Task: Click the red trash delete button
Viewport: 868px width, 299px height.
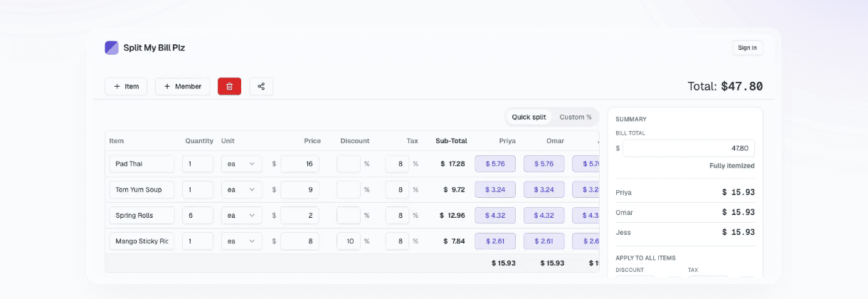Action: coord(229,86)
